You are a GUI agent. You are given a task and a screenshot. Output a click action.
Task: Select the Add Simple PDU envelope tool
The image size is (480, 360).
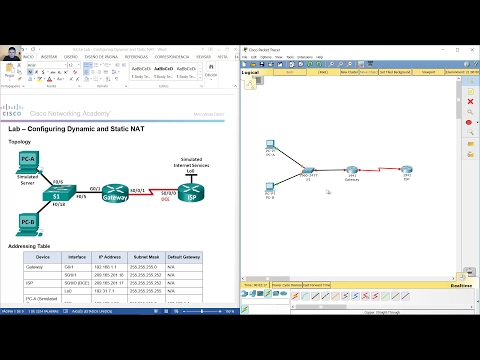(470, 144)
